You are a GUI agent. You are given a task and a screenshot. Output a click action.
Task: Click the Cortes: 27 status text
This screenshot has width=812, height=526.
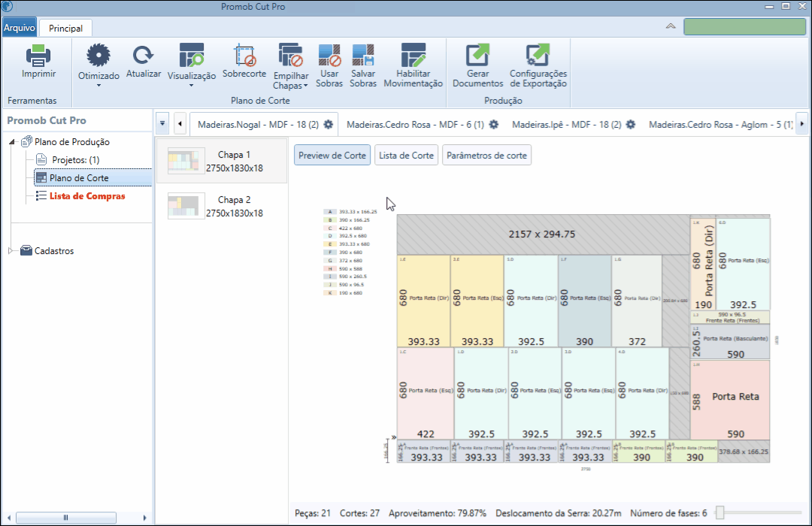tap(359, 513)
